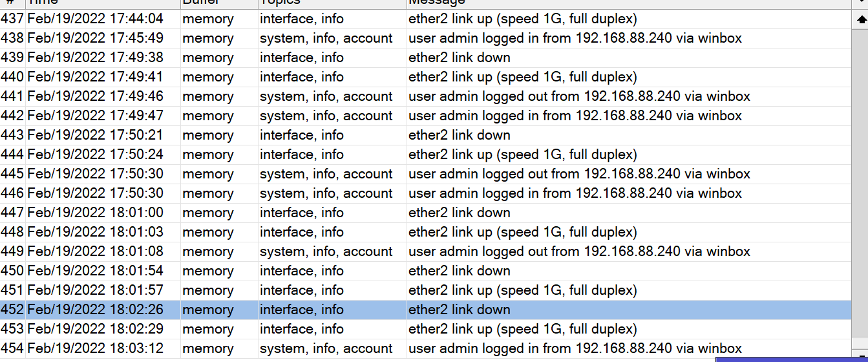The height and width of the screenshot is (362, 868).
Task: Select the memory buffer cell of row 448
Action: [219, 232]
